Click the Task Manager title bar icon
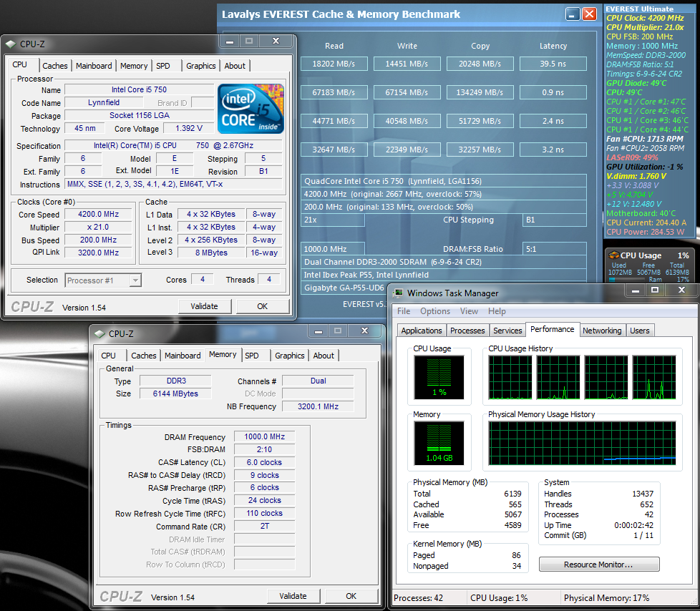This screenshot has width=700, height=611. click(x=397, y=293)
